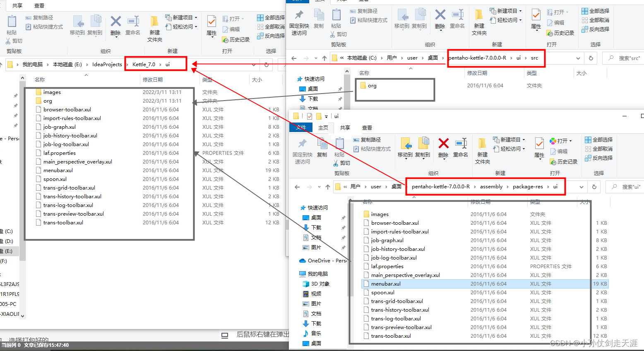Click 新建文件夹 in the Kettle_7.0 window
The image size is (644, 351).
pyautogui.click(x=154, y=29)
